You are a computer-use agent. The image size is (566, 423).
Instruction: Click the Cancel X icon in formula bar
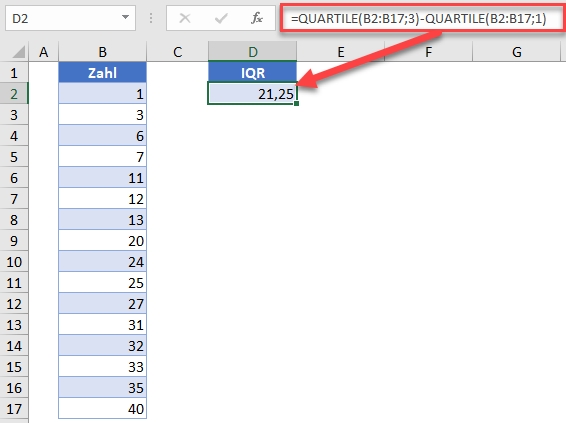pyautogui.click(x=185, y=18)
